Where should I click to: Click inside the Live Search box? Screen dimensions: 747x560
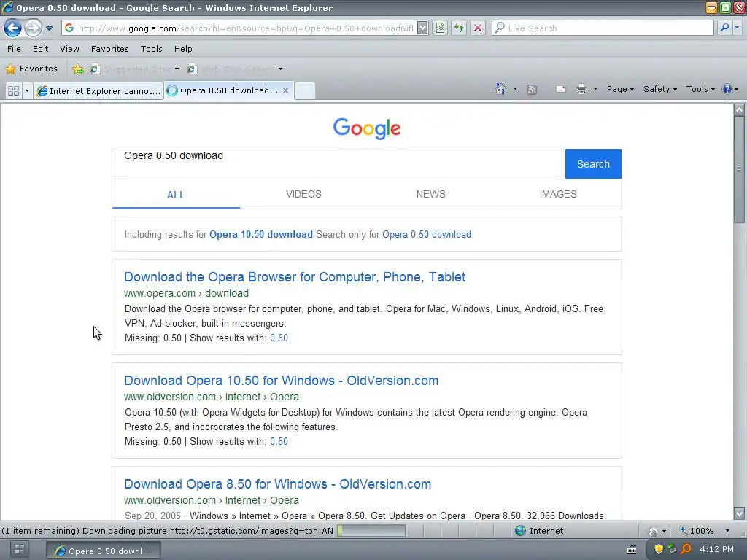[603, 28]
